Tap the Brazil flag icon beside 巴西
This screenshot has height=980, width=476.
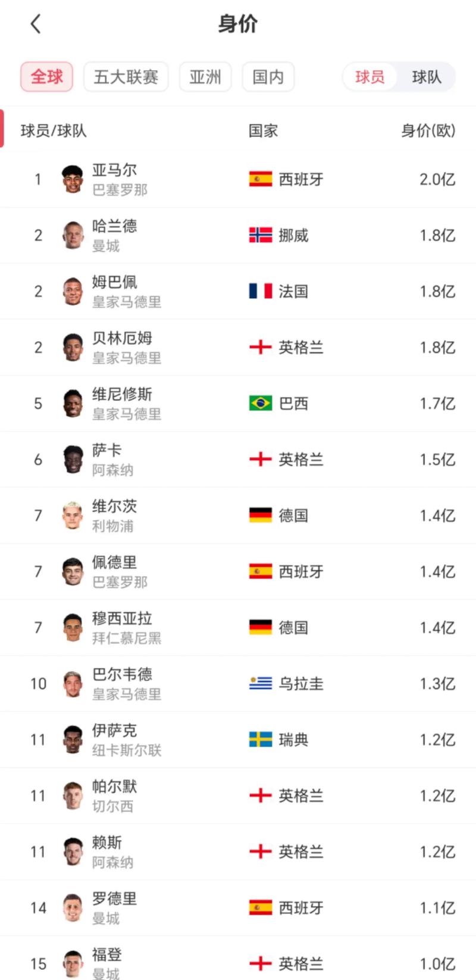[261, 403]
